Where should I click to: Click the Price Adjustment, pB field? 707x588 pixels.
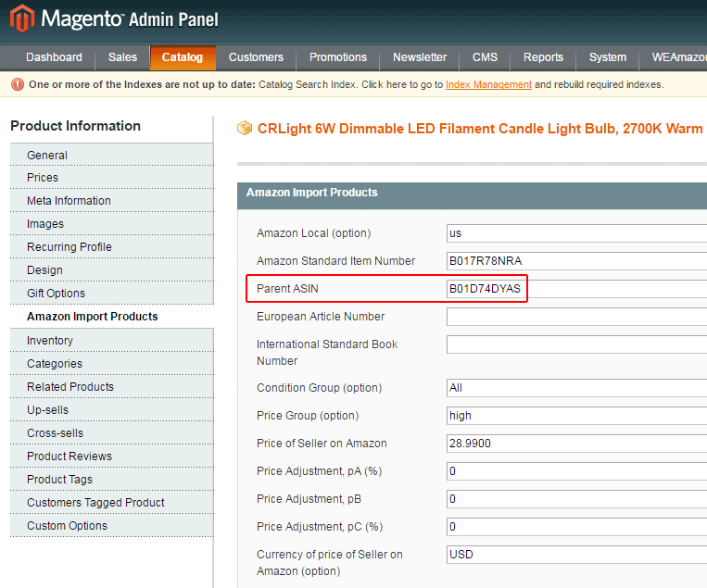(x=576, y=499)
